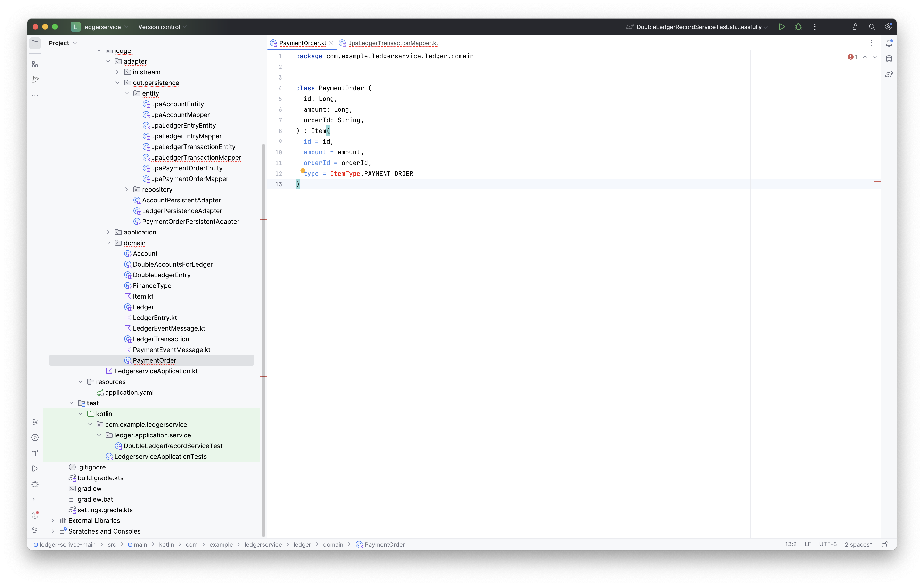Expand the repository folder
This screenshot has height=586, width=924.
coord(127,189)
